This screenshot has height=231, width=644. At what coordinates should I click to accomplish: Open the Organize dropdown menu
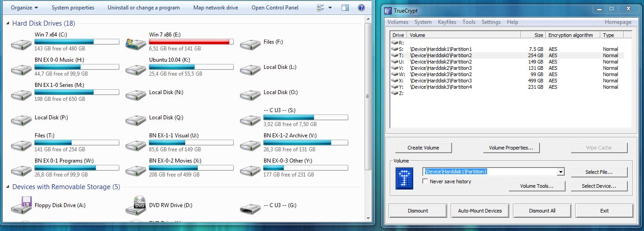pos(24,8)
